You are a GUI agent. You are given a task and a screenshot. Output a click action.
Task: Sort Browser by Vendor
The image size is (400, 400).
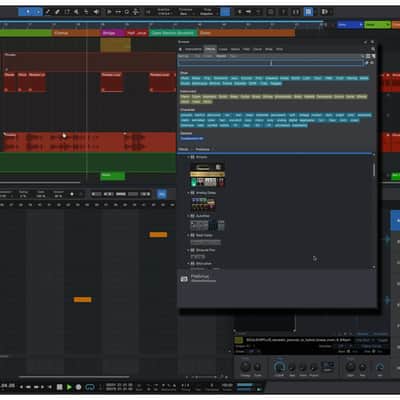click(x=221, y=56)
